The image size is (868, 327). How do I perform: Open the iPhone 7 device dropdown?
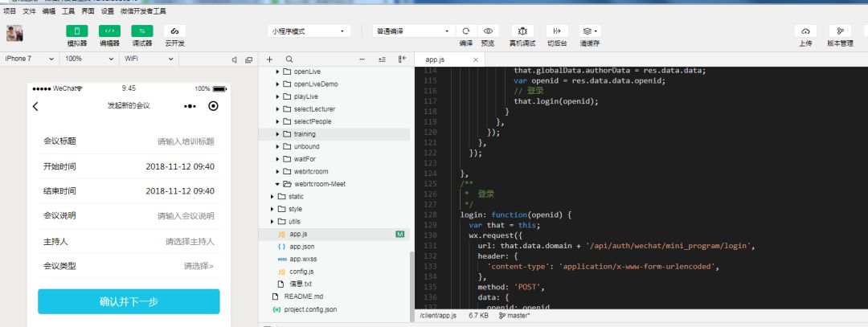(30, 59)
